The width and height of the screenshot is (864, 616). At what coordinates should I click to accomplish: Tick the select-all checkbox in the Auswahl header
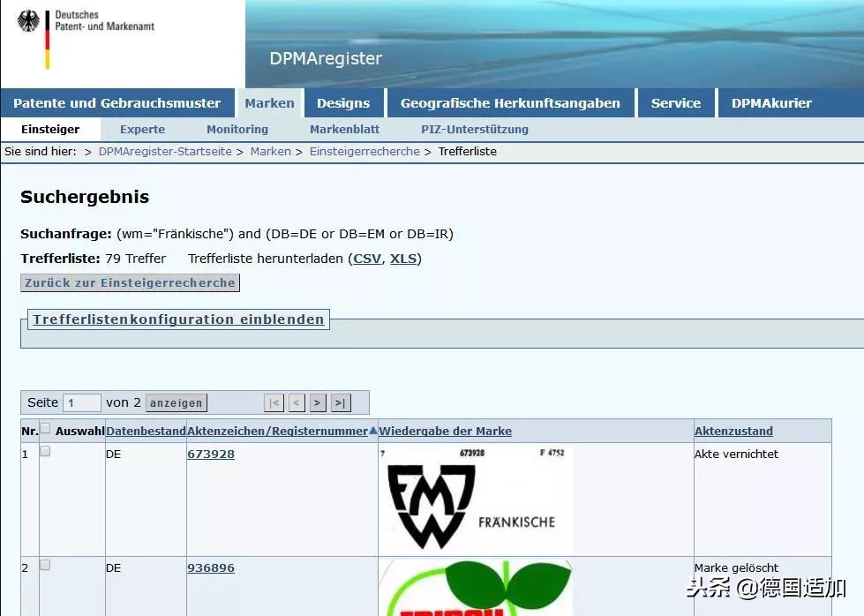click(x=45, y=429)
